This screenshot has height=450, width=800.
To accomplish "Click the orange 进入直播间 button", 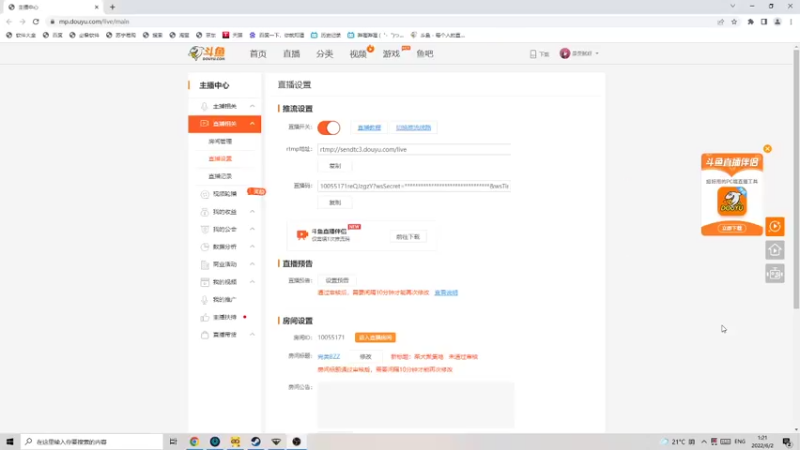I will pyautogui.click(x=375, y=338).
